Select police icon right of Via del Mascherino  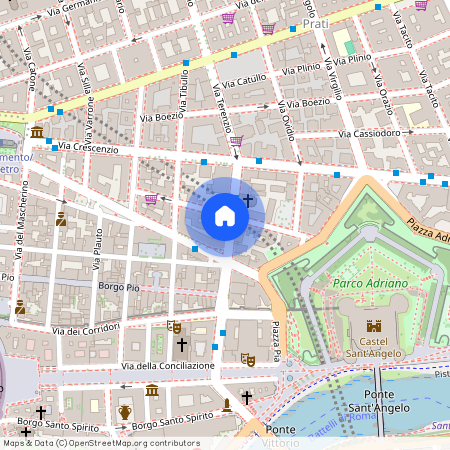click(61, 219)
